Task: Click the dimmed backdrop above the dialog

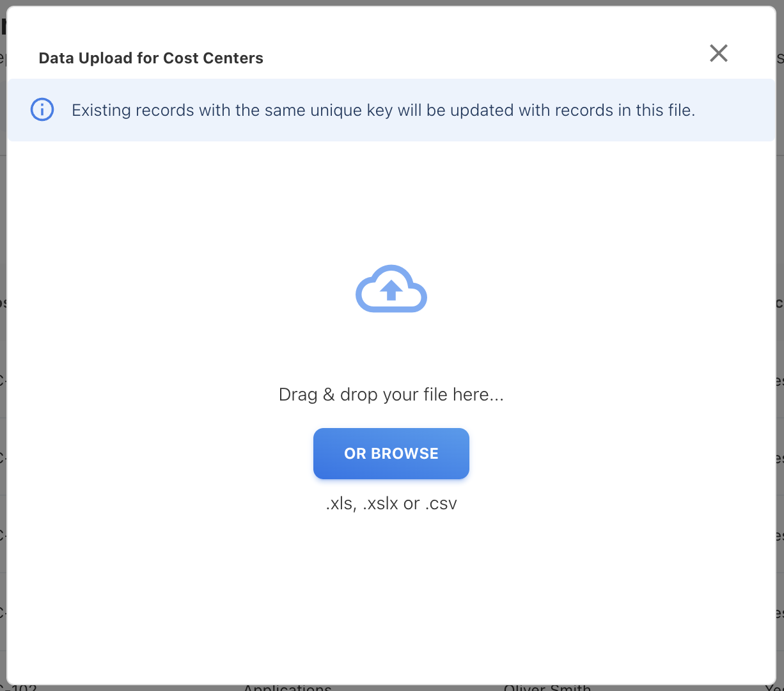Action: coord(391,3)
